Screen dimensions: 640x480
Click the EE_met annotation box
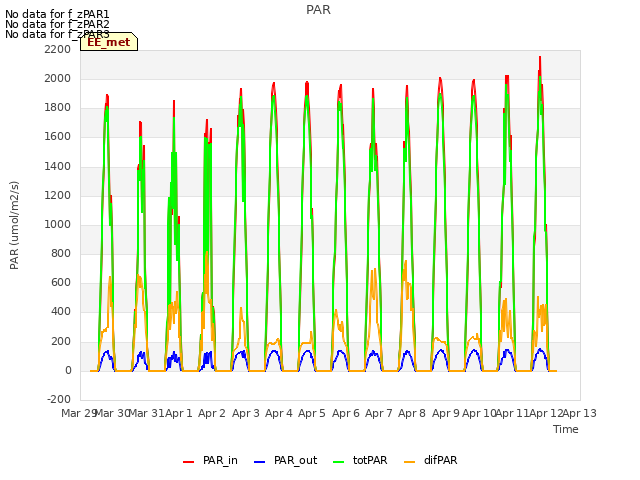click(x=109, y=42)
